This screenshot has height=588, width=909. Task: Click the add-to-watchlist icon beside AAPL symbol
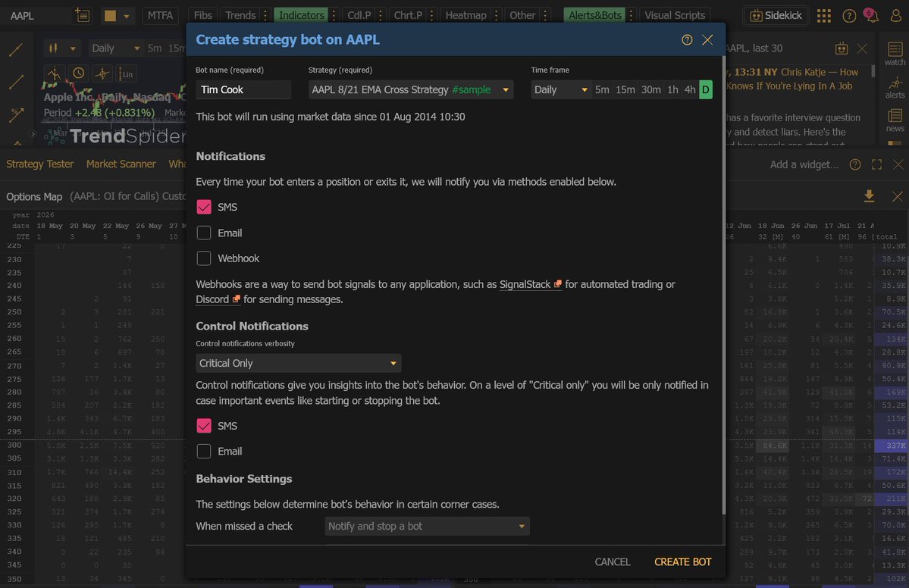click(x=83, y=16)
